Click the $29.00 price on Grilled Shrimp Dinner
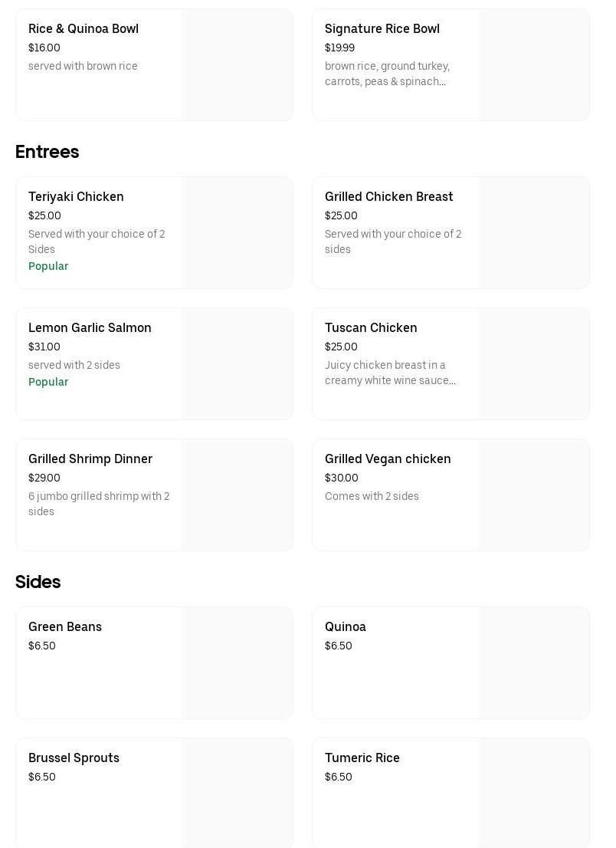Image resolution: width=616 pixels, height=848 pixels. pos(44,478)
